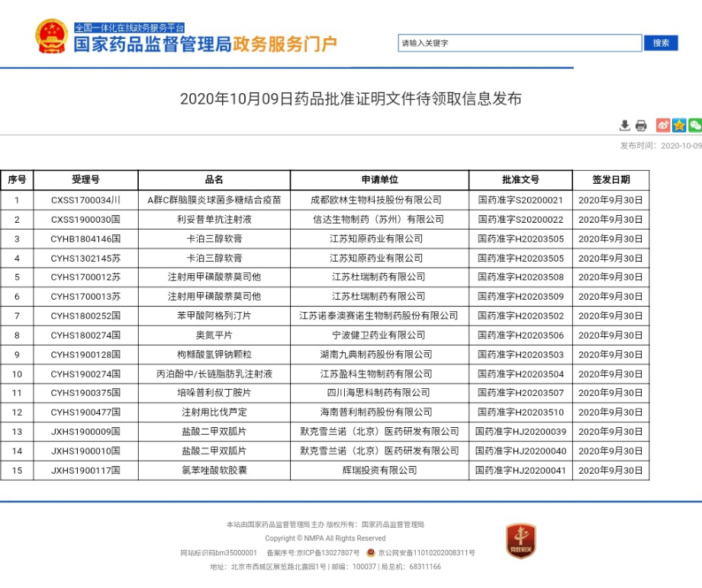The image size is (702, 588).
Task: Select cell 奥氮平片
Action: pyautogui.click(x=214, y=335)
